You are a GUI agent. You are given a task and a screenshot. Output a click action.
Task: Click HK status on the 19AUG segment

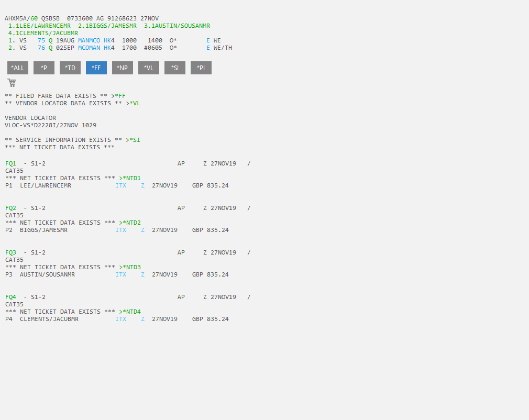tap(107, 40)
